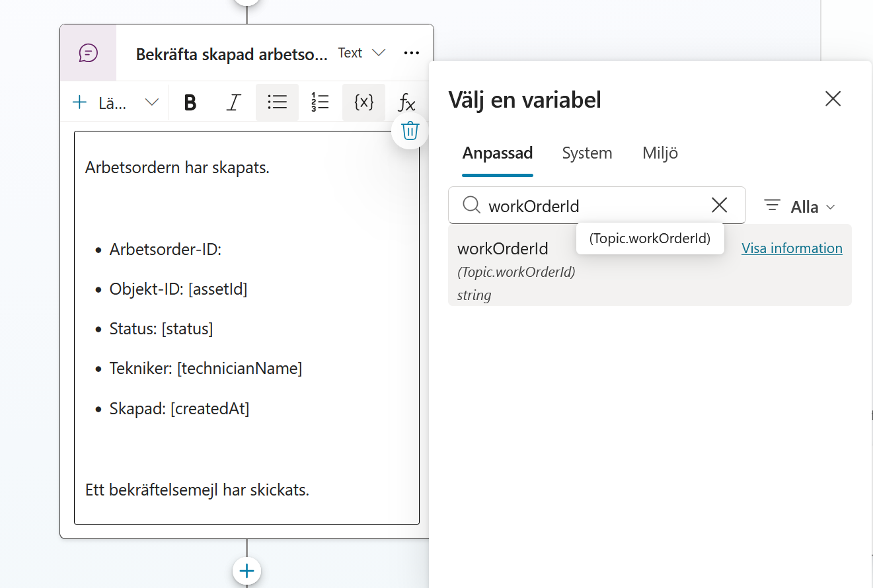This screenshot has height=588, width=873.
Task: Open the message node three-dot menu
Action: 412,53
